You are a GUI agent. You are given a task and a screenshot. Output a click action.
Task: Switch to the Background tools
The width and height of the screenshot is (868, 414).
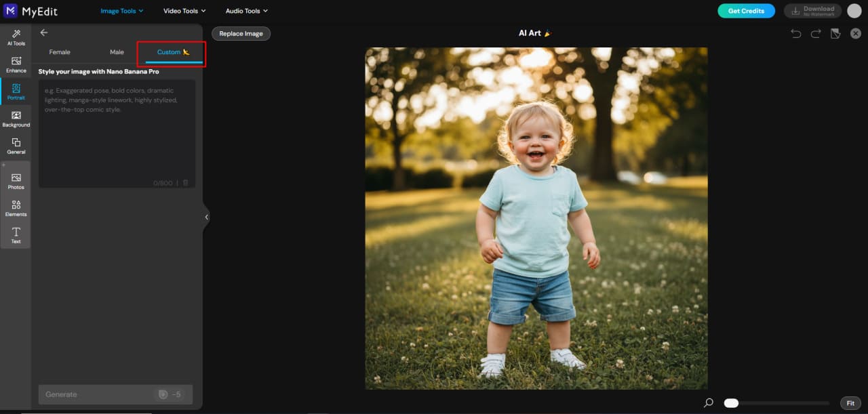point(16,119)
